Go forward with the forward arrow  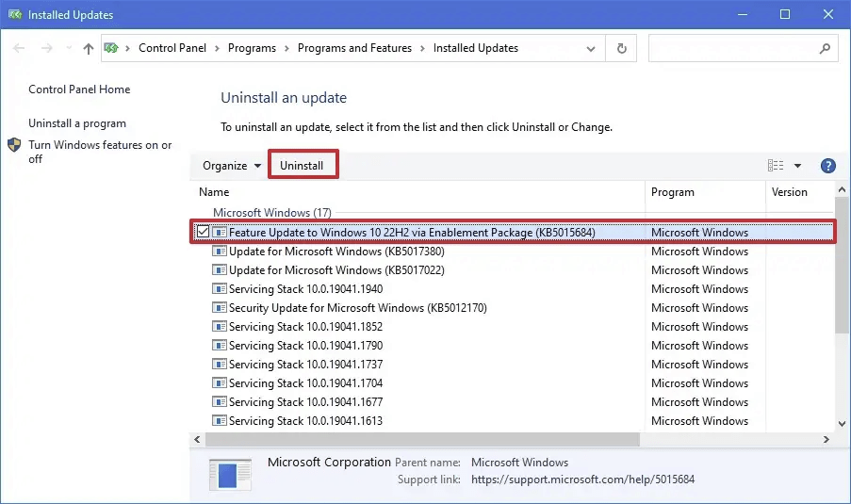47,48
